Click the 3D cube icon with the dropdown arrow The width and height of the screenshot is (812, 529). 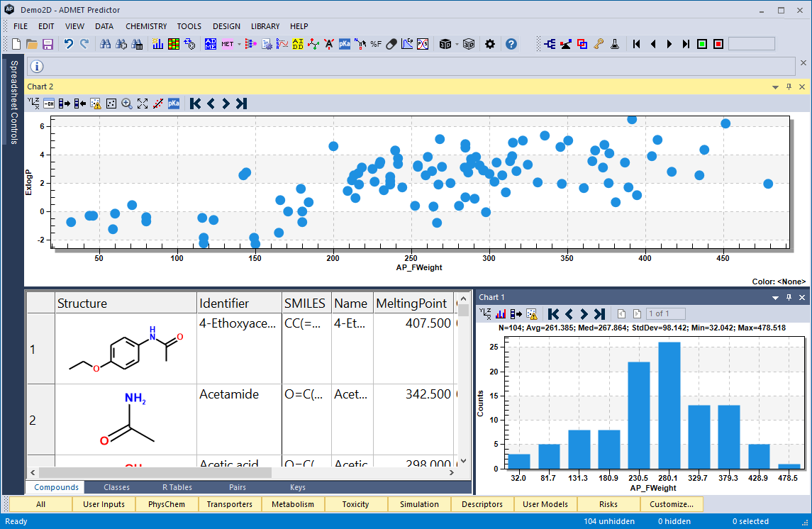tap(445, 45)
